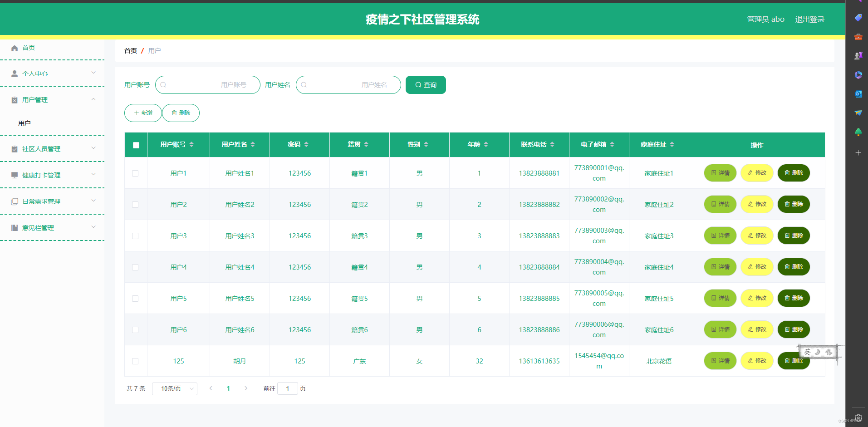This screenshot has width=868, height=427.
Task: Check the row for 胡月
Action: click(135, 361)
